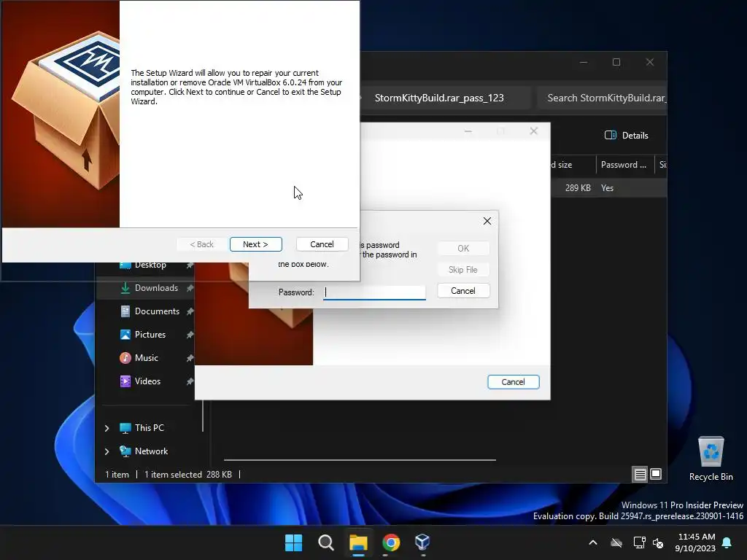Click the Music folder icon
The image size is (747, 560).
click(x=125, y=358)
